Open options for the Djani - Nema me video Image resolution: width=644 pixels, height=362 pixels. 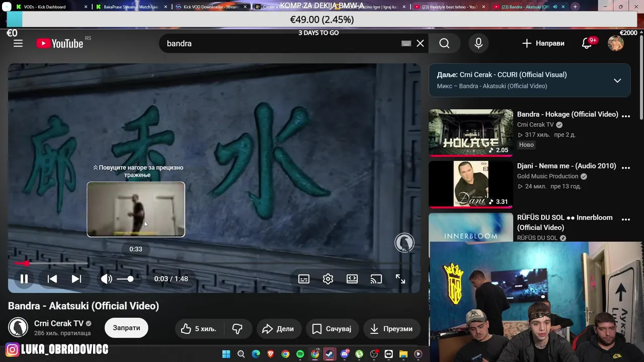pyautogui.click(x=626, y=167)
